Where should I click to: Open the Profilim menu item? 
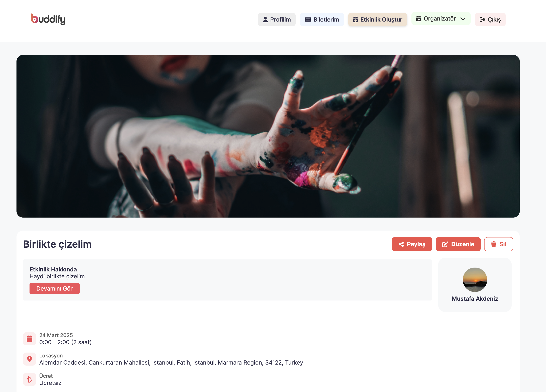(277, 20)
